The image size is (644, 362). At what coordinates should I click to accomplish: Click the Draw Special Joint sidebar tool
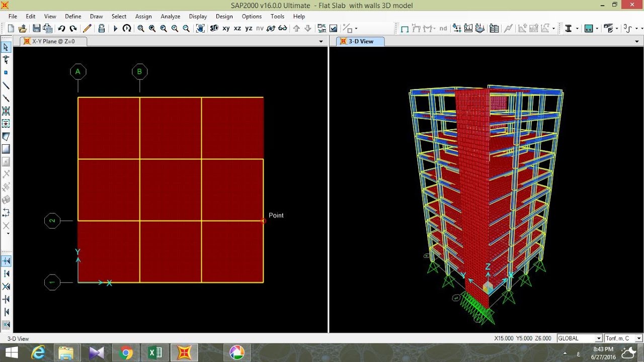[x=6, y=72]
